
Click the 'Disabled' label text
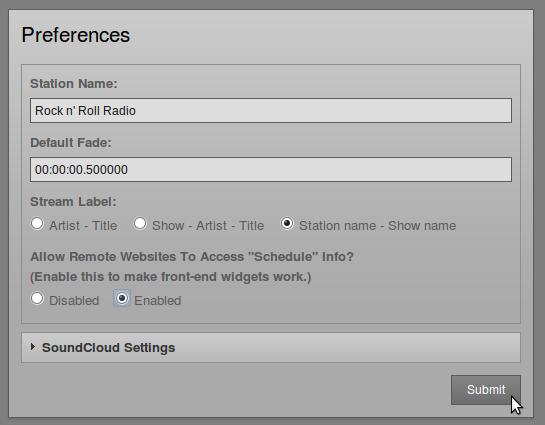tap(74, 301)
